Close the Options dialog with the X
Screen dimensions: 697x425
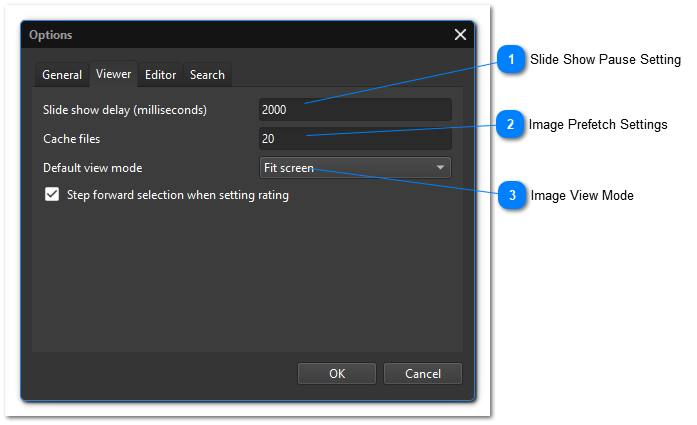pos(460,35)
